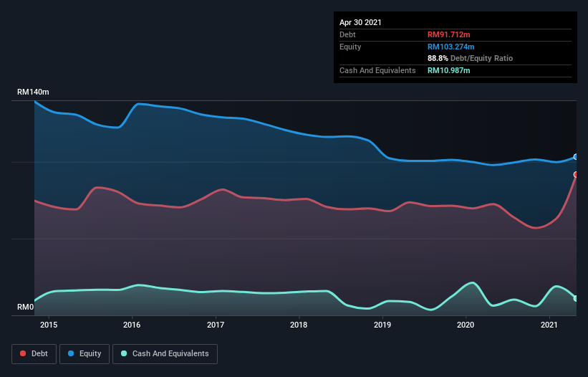Click the Equity endpoint marker on the chart

click(576, 157)
